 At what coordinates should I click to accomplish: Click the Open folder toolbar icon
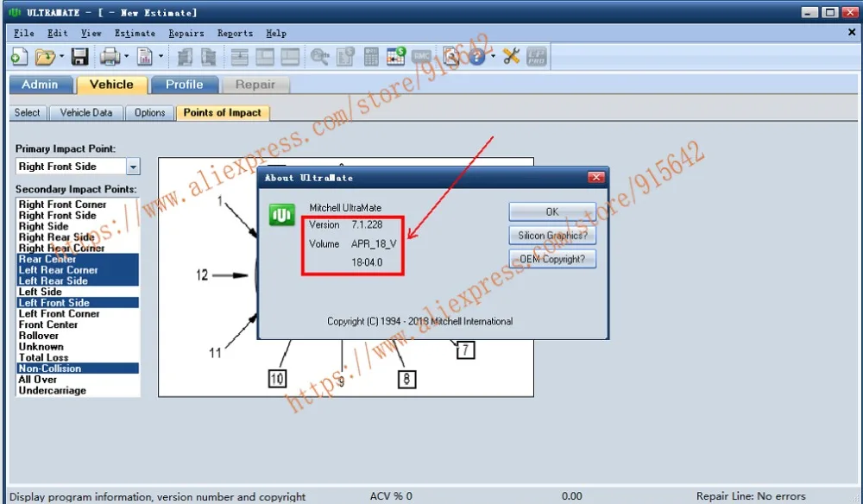(45, 57)
